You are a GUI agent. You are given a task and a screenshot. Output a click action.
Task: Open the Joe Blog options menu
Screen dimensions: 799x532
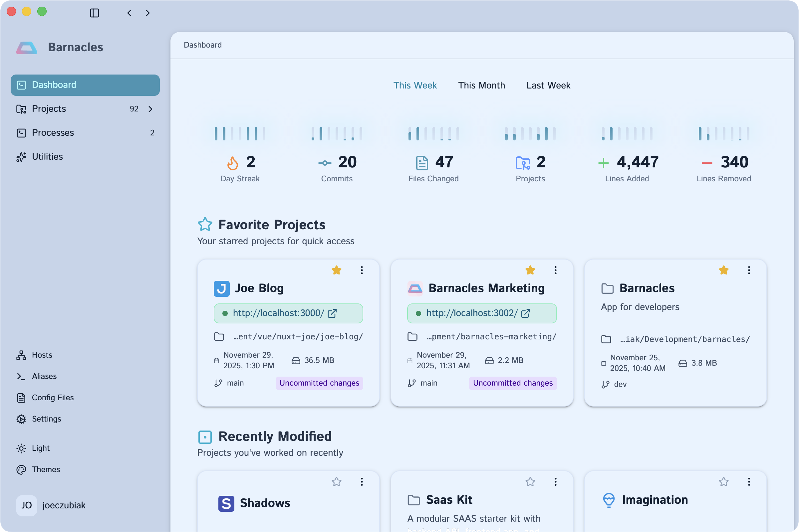pyautogui.click(x=362, y=270)
